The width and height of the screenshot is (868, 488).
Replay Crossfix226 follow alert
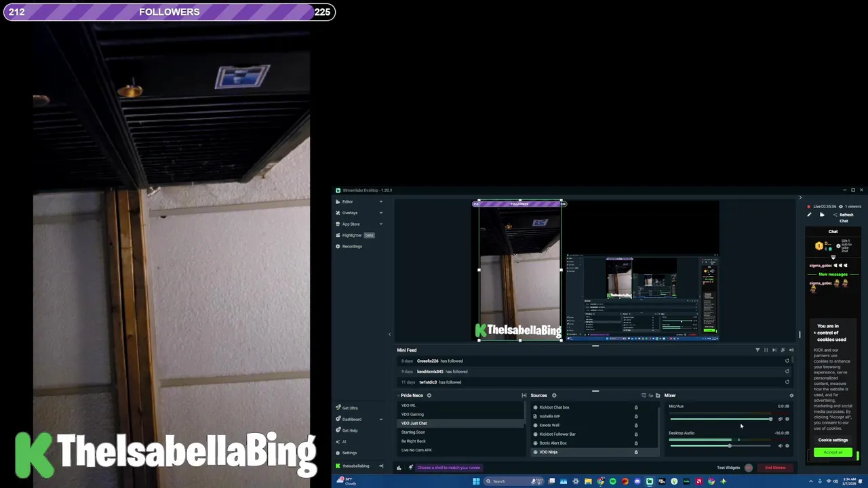(x=787, y=361)
